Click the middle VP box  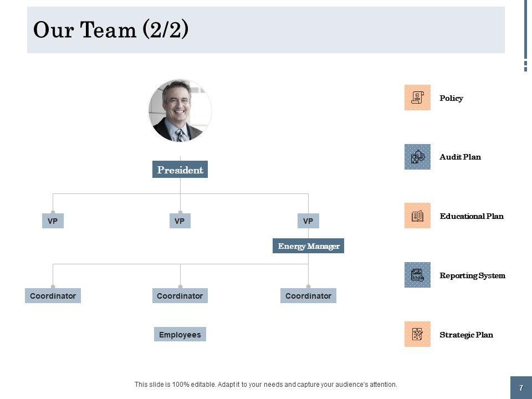coord(180,221)
